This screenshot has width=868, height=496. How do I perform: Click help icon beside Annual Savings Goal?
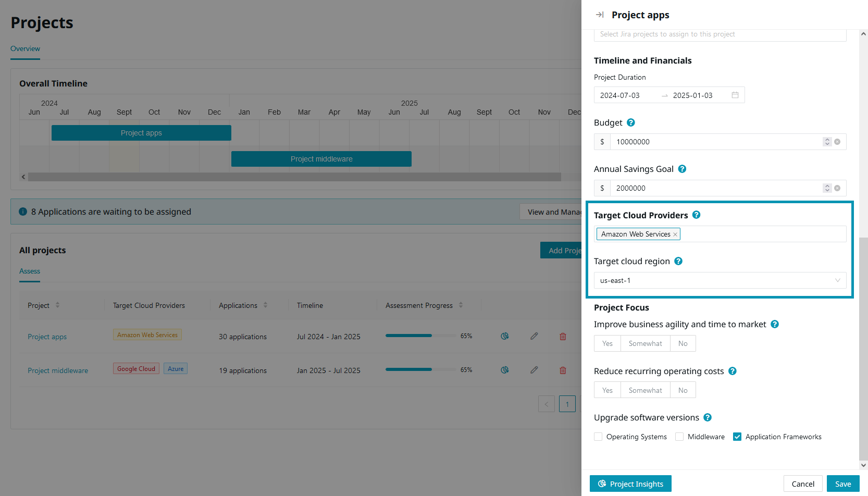click(x=682, y=169)
